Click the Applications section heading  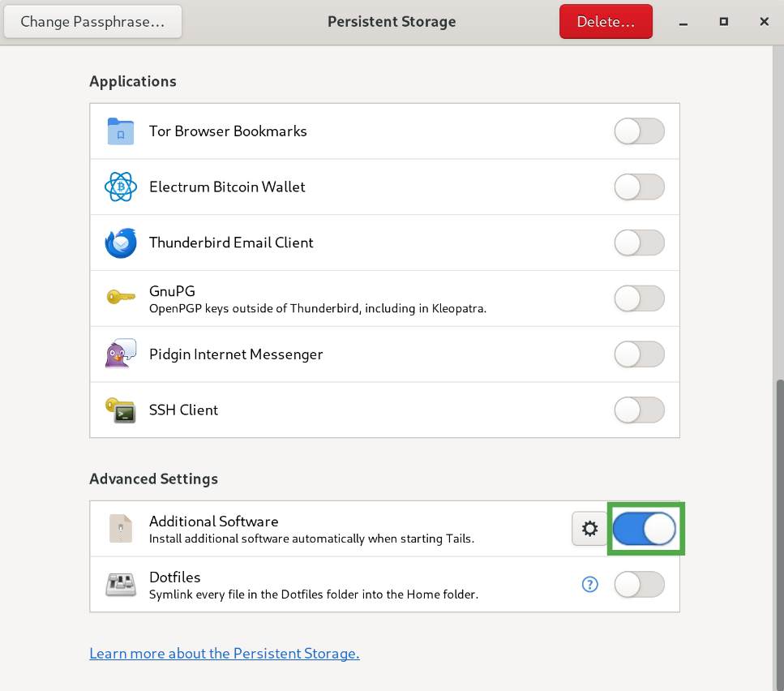point(132,81)
